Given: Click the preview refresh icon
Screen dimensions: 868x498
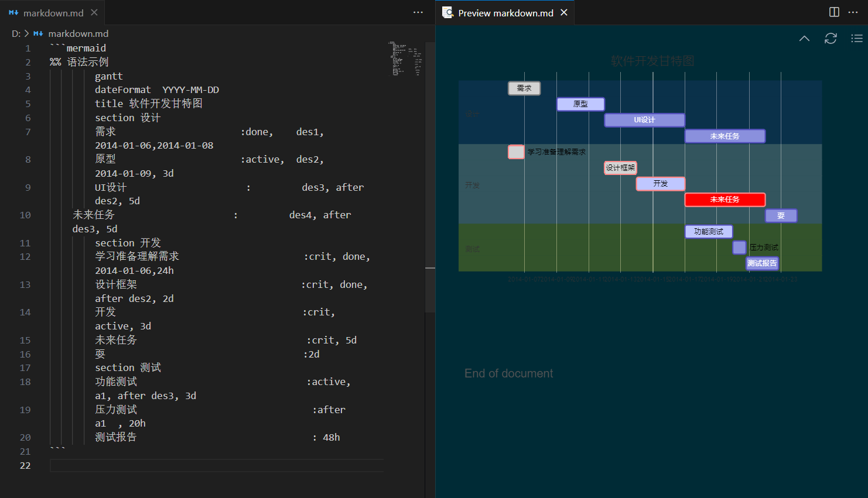Looking at the screenshot, I should click(831, 39).
